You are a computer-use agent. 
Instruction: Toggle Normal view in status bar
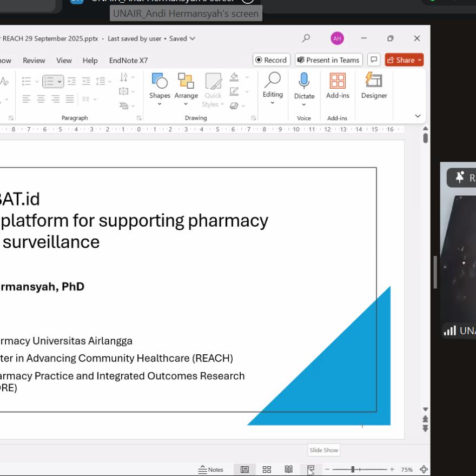click(x=244, y=470)
